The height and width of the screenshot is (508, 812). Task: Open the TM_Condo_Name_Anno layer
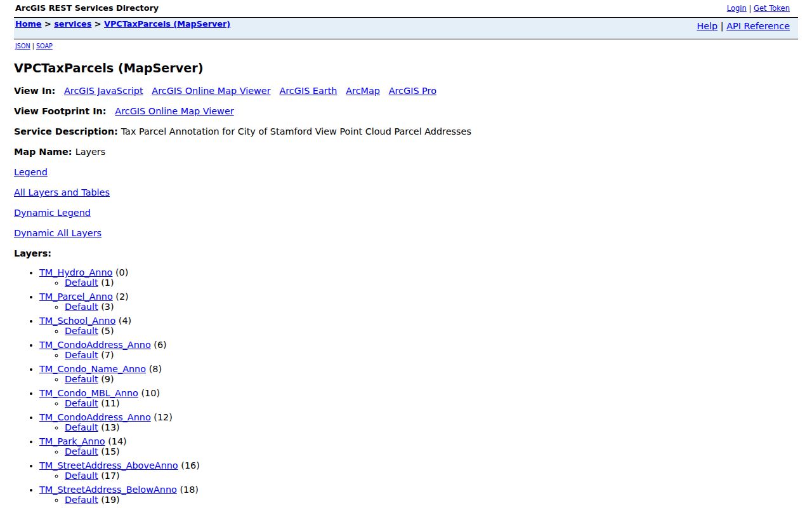coord(93,369)
